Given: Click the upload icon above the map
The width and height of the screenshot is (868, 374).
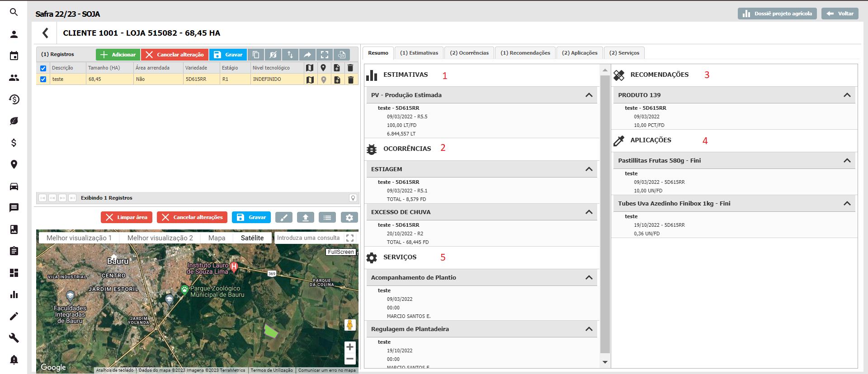Looking at the screenshot, I should coord(306,217).
